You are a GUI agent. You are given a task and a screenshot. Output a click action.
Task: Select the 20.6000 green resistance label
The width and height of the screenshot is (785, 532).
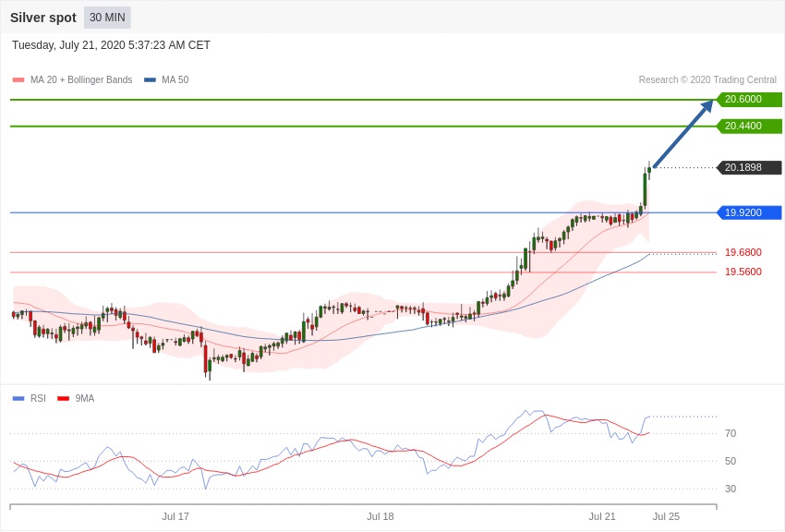(748, 100)
